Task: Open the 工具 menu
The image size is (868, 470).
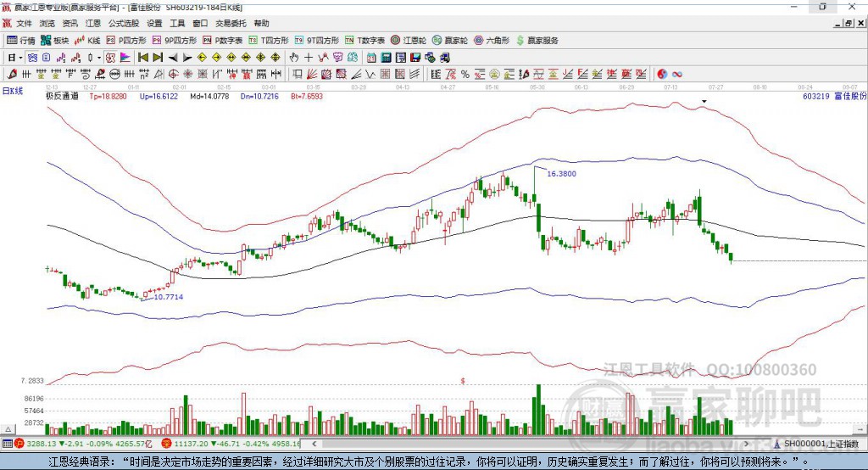Action: click(x=177, y=23)
